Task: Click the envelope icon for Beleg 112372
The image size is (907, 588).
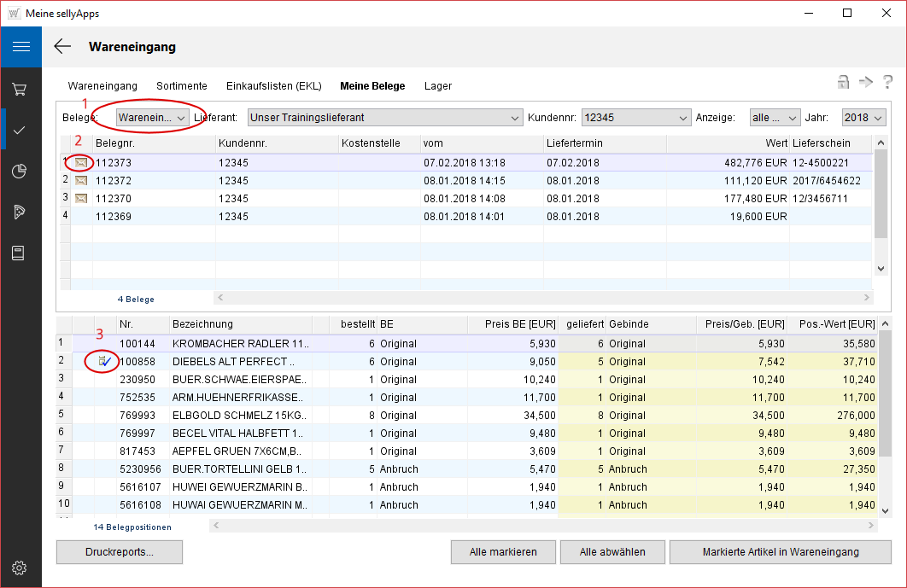Action: click(x=81, y=180)
